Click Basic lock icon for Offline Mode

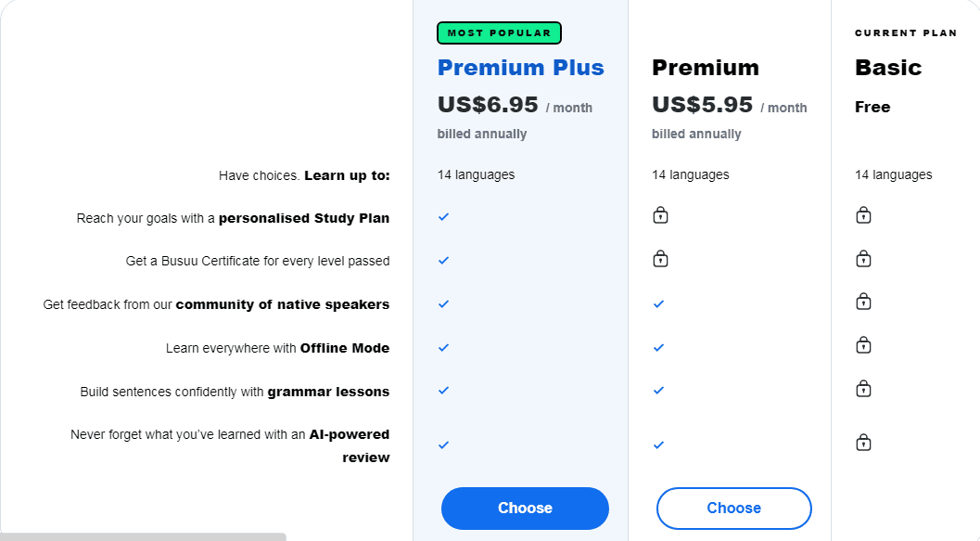pos(863,345)
